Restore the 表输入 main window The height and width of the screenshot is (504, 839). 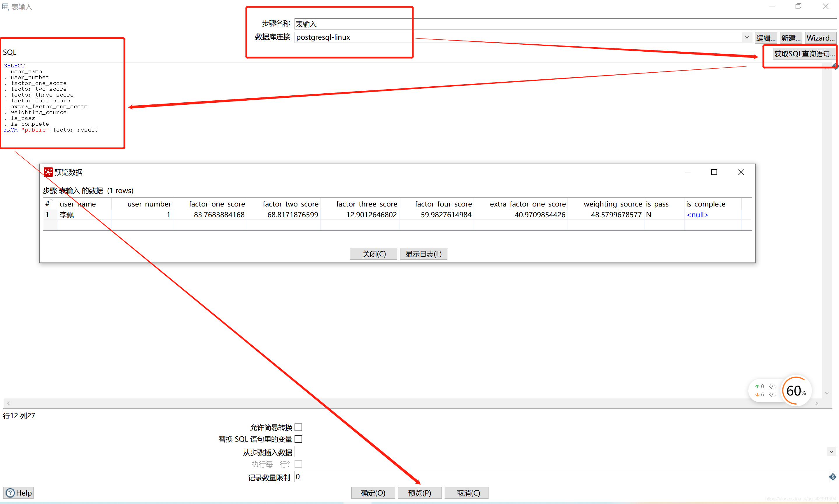798,6
